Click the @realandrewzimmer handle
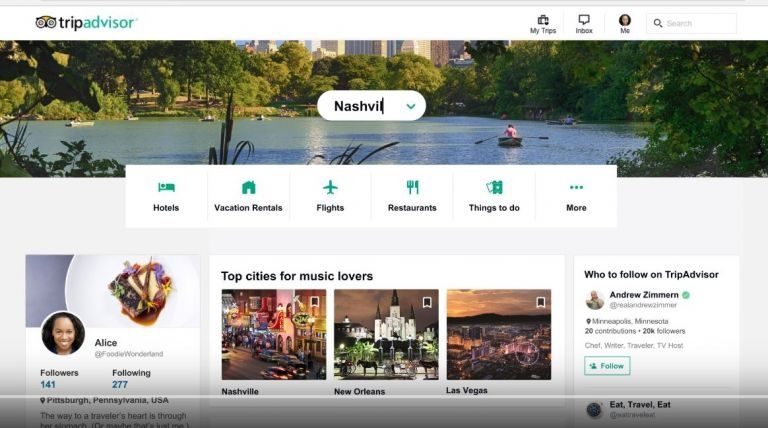This screenshot has height=428, width=768. [x=643, y=305]
